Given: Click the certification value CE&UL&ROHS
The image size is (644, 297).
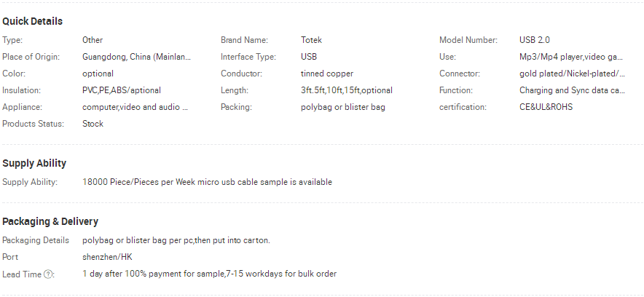Looking at the screenshot, I should [x=546, y=107].
